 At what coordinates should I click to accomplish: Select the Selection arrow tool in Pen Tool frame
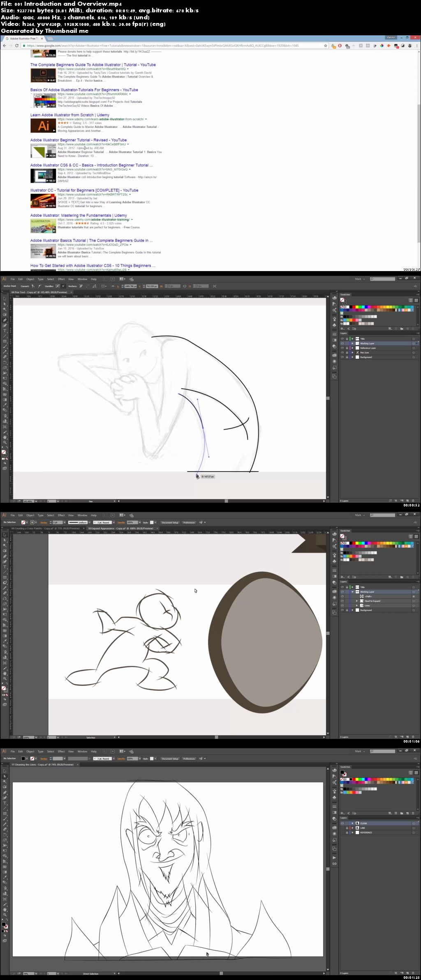5,299
